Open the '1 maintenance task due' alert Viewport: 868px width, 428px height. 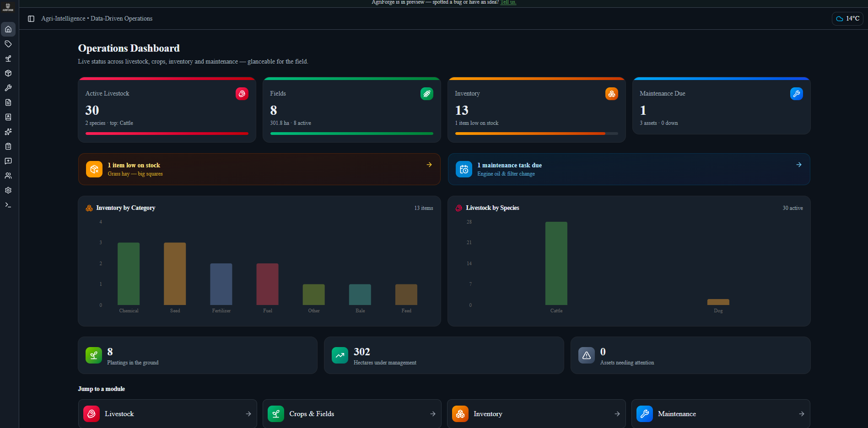tap(629, 169)
